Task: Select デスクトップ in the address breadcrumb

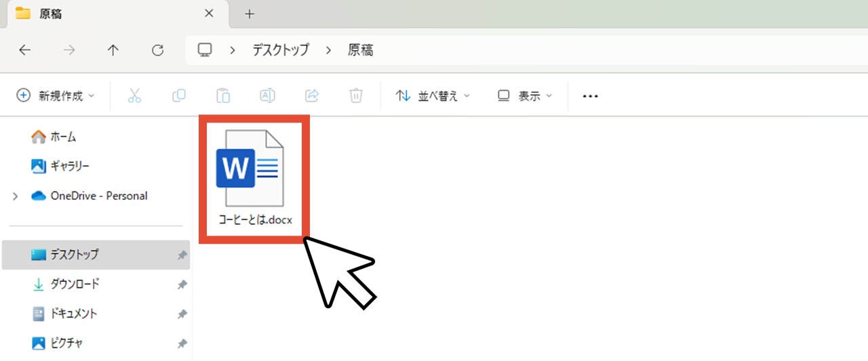Action: [x=281, y=50]
